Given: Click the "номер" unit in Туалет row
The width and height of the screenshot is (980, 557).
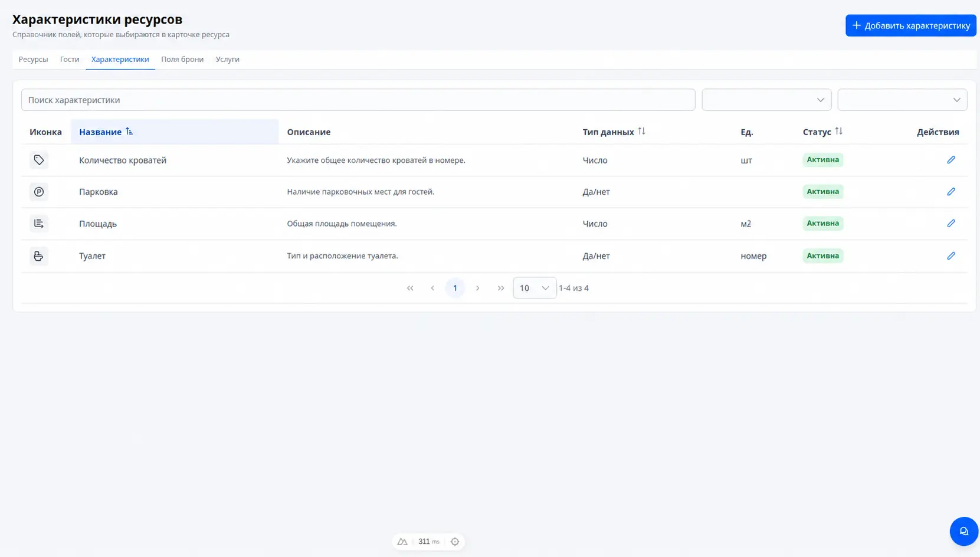Looking at the screenshot, I should [753, 255].
